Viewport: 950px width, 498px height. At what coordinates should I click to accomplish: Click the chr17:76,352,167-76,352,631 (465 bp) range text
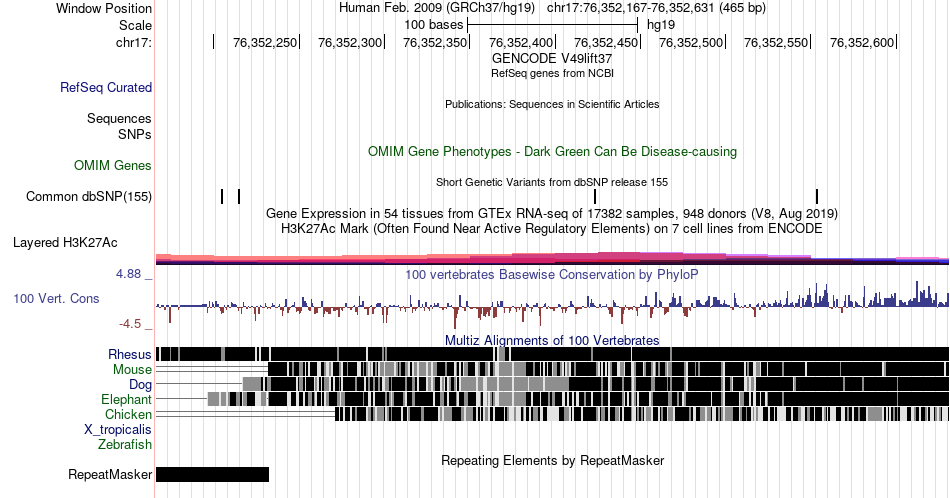pos(656,8)
